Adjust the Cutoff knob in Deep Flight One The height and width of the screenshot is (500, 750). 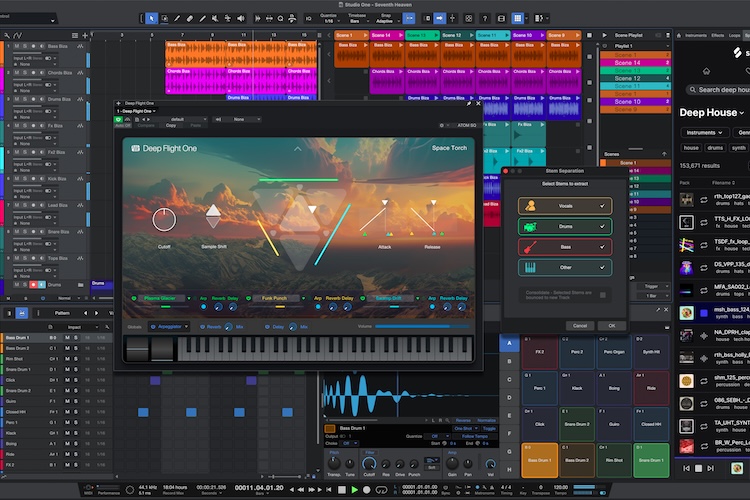(x=164, y=220)
